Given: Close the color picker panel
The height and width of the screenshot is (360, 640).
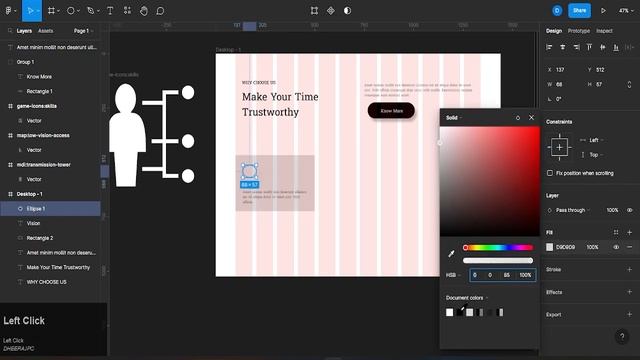Looking at the screenshot, I should coord(531,118).
